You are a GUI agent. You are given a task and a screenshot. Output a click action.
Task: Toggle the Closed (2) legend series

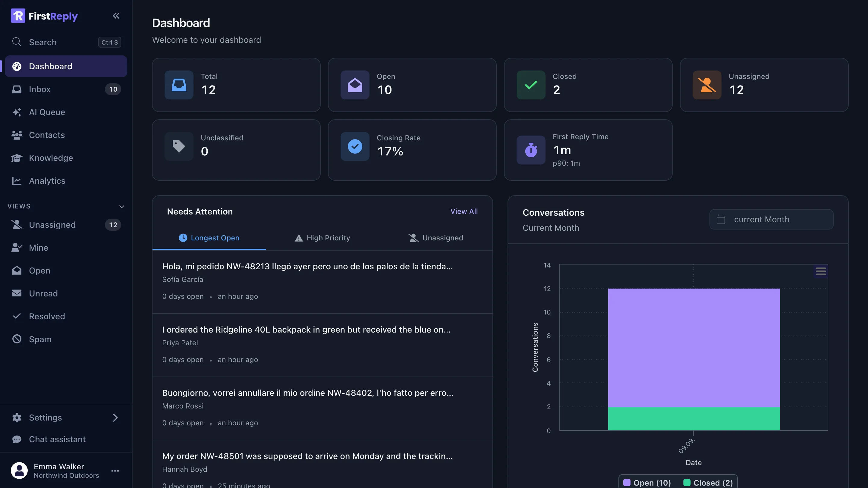(x=708, y=483)
